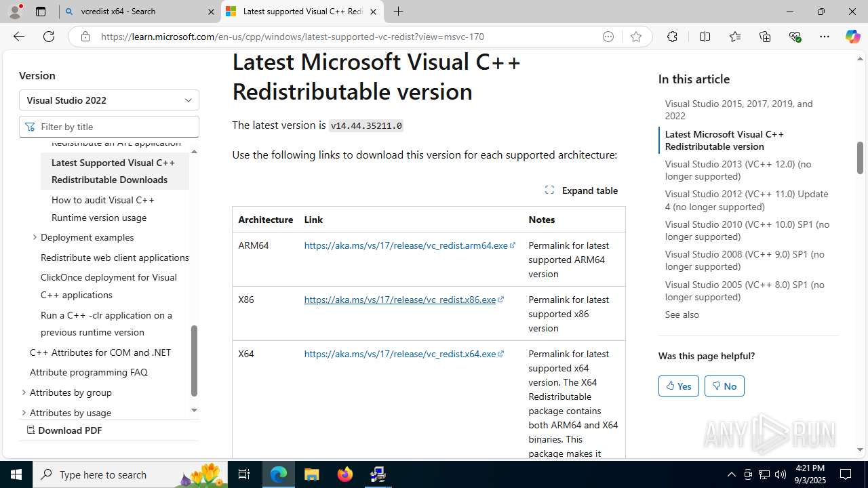Launch Firefox from the taskbar
This screenshot has width=868, height=488.
point(344,474)
